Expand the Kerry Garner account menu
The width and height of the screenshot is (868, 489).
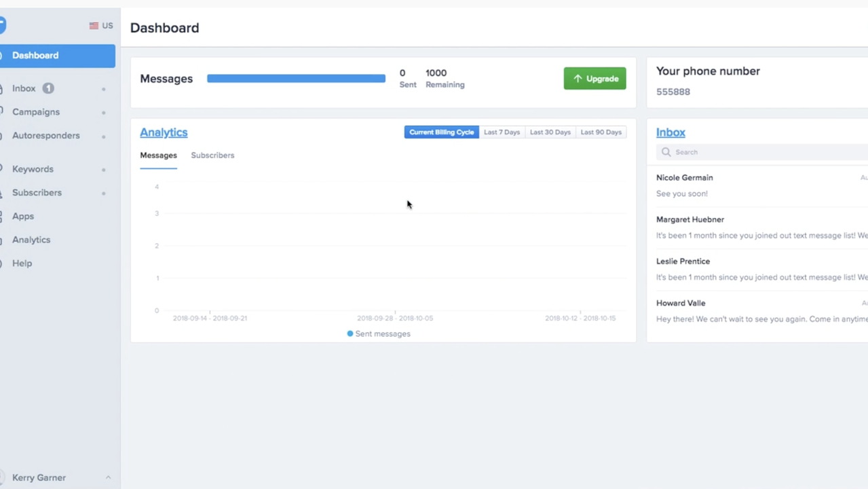pyautogui.click(x=108, y=477)
